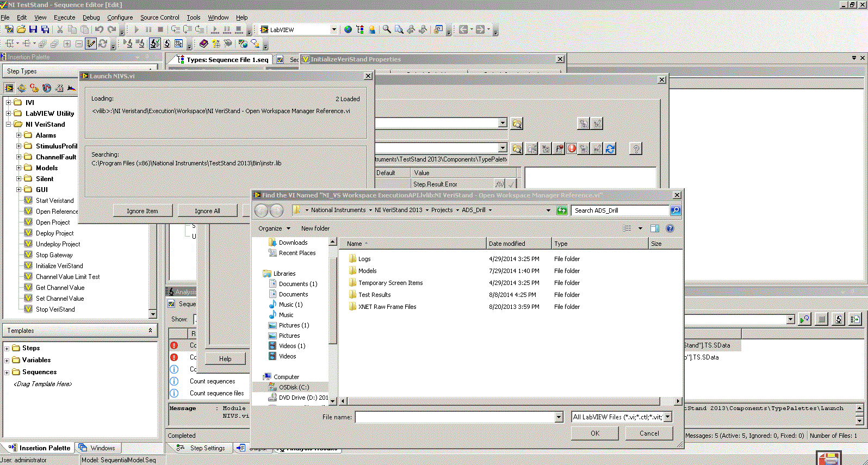Click the globe icon next to adapter selector
Screen dimensions: 868x465
(x=348, y=29)
